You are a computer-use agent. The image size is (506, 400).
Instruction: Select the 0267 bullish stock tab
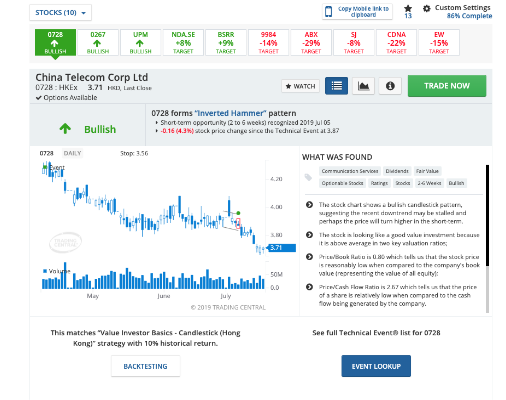tap(98, 42)
